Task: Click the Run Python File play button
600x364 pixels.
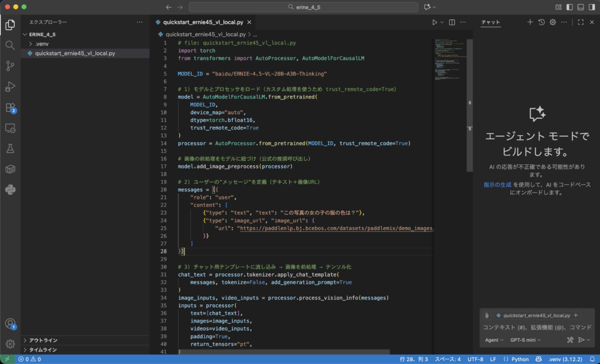Action: click(435, 22)
